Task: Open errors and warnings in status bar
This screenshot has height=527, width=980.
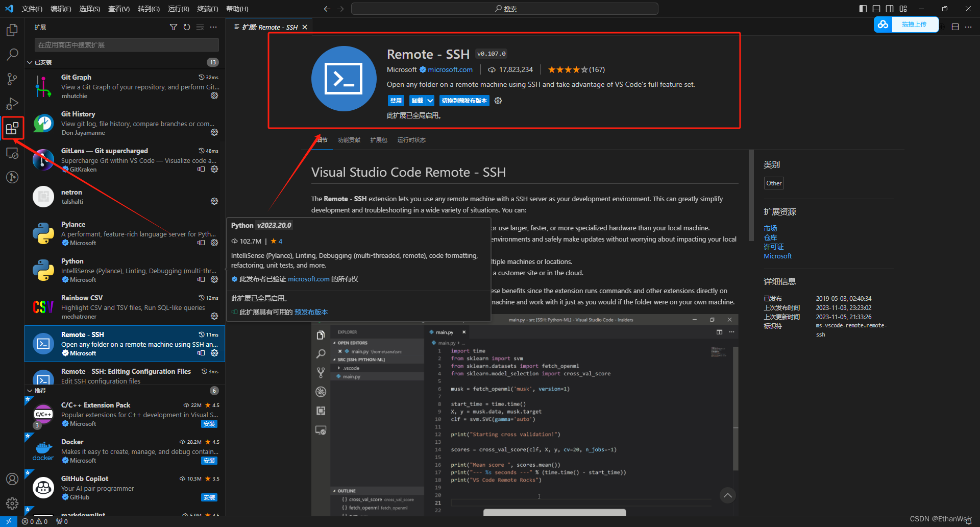Action: pos(35,521)
